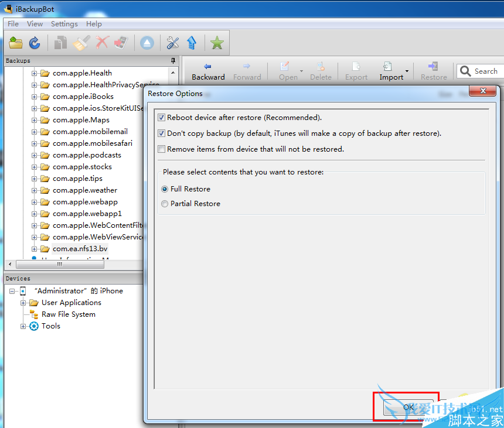Image resolution: width=504 pixels, height=428 pixels.
Task: Open the wrench and screwdriver tools icon
Action: coord(173,43)
